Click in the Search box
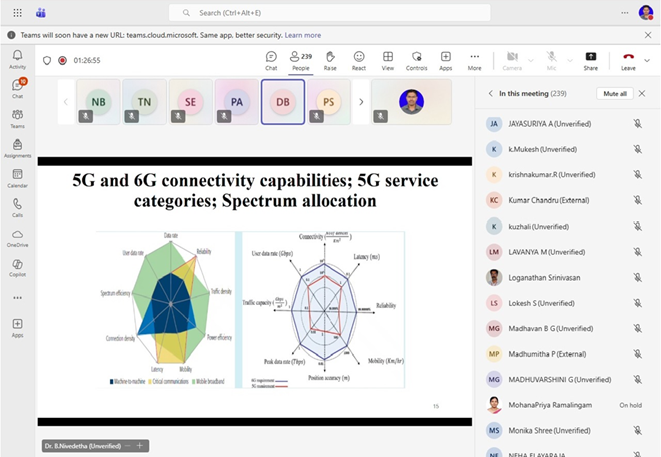 (330, 13)
